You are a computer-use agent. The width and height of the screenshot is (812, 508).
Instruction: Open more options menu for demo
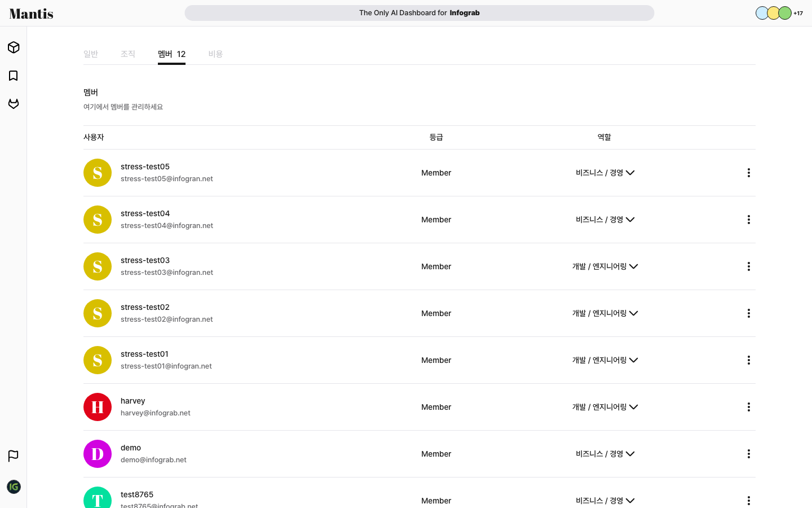(748, 454)
